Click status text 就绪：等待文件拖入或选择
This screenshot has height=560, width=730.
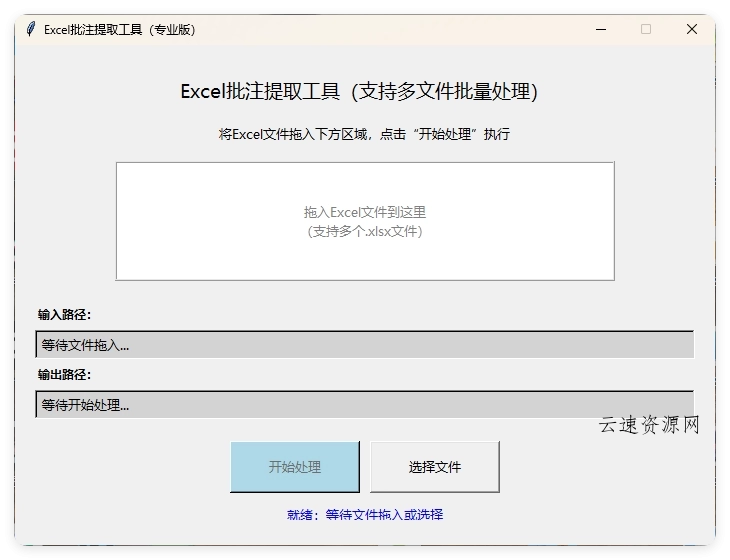365,515
